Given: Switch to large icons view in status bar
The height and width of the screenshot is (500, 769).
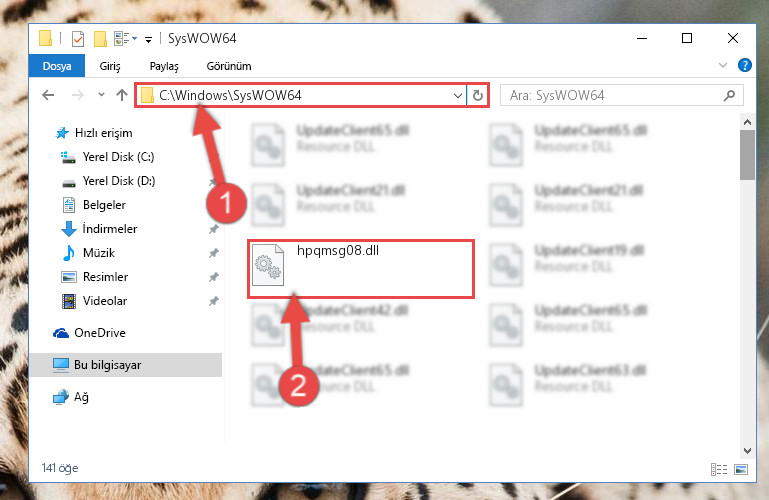Looking at the screenshot, I should tap(741, 469).
